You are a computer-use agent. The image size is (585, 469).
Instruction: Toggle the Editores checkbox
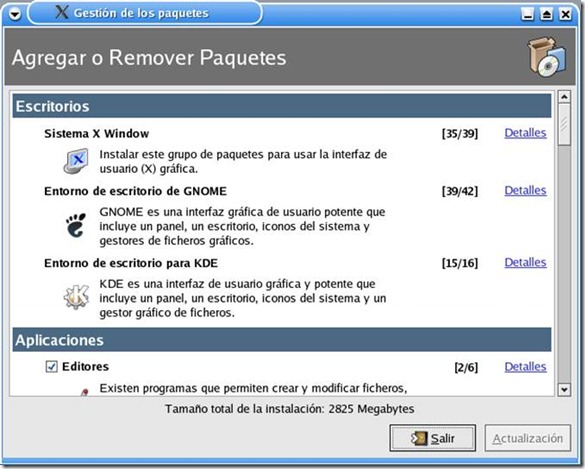(x=51, y=366)
